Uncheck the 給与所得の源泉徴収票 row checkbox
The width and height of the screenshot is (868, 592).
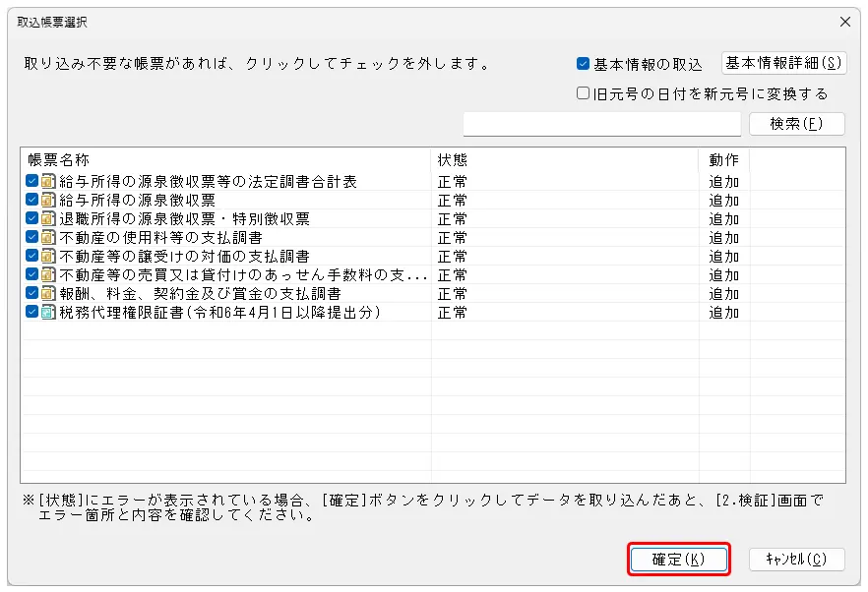(32, 200)
